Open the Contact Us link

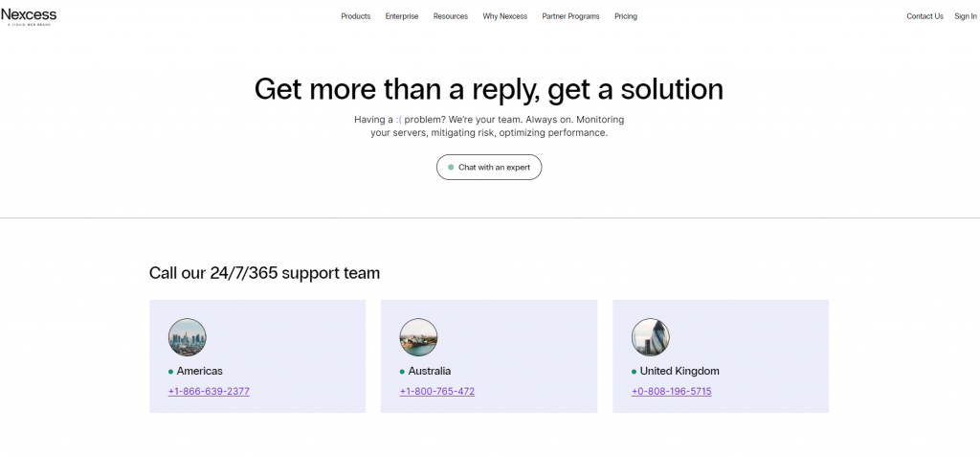[x=924, y=16]
